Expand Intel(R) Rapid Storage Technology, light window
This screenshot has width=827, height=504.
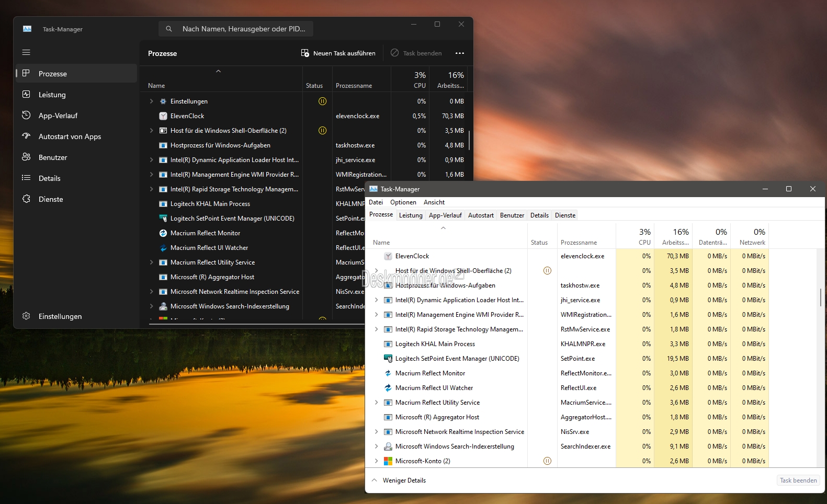point(376,329)
